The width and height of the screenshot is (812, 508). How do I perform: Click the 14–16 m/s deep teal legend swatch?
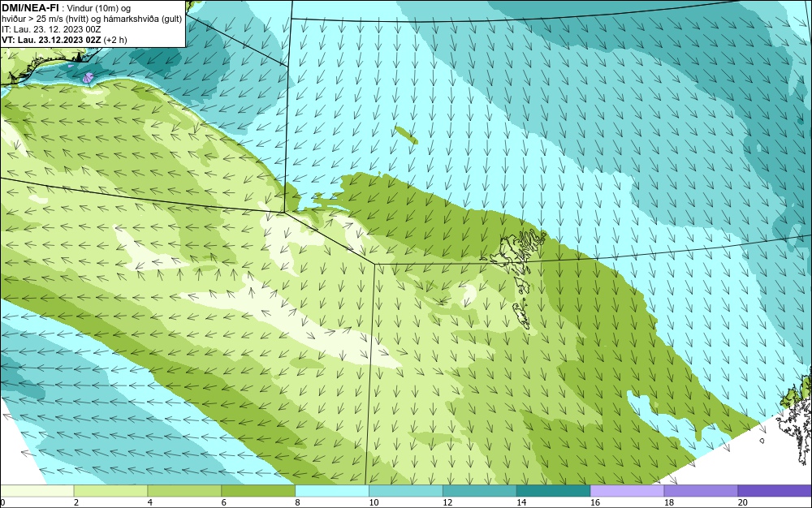554,491
